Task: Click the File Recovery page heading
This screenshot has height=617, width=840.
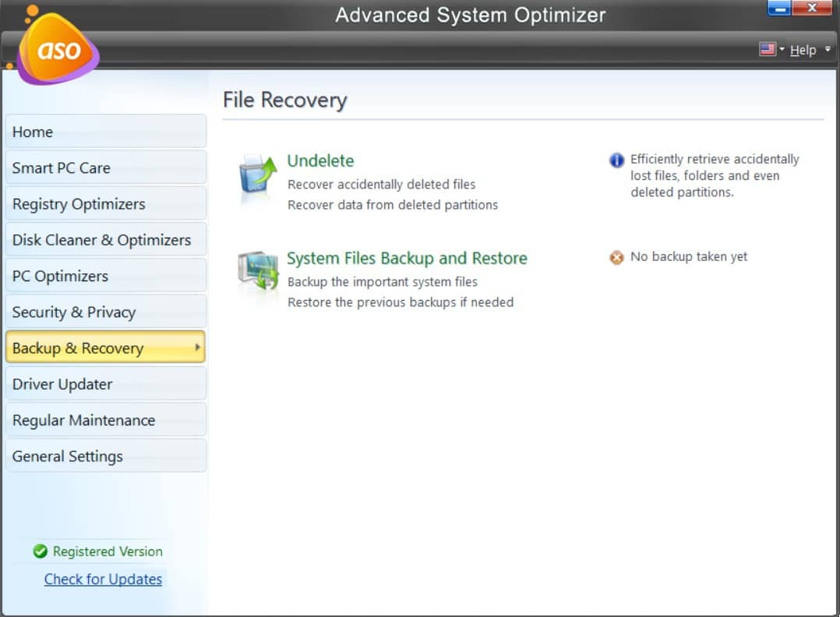Action: 285,100
